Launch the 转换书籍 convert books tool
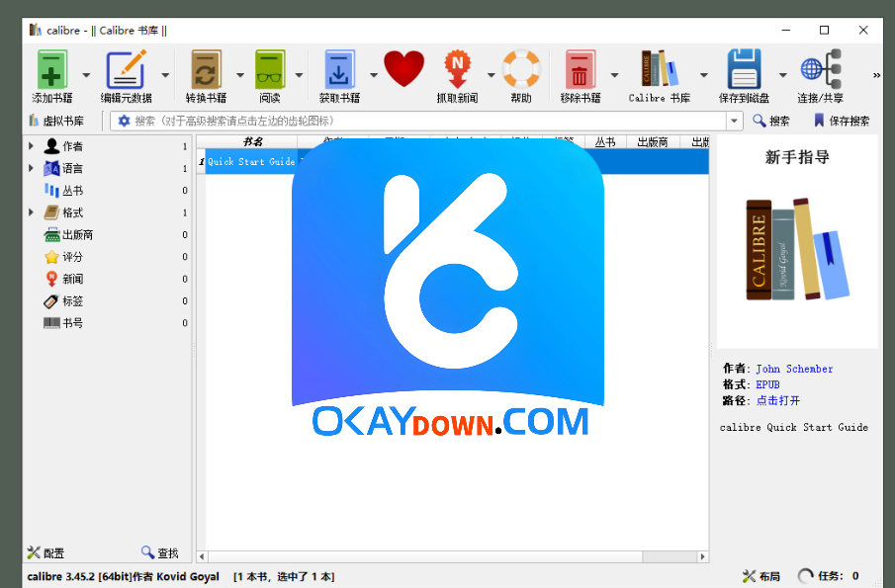 tap(206, 69)
